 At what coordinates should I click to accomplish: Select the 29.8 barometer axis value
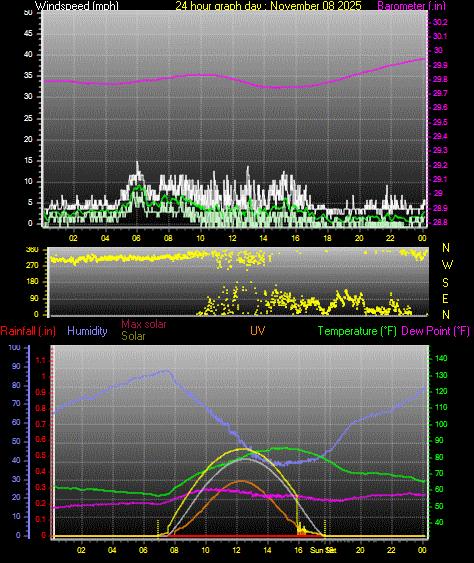440,79
